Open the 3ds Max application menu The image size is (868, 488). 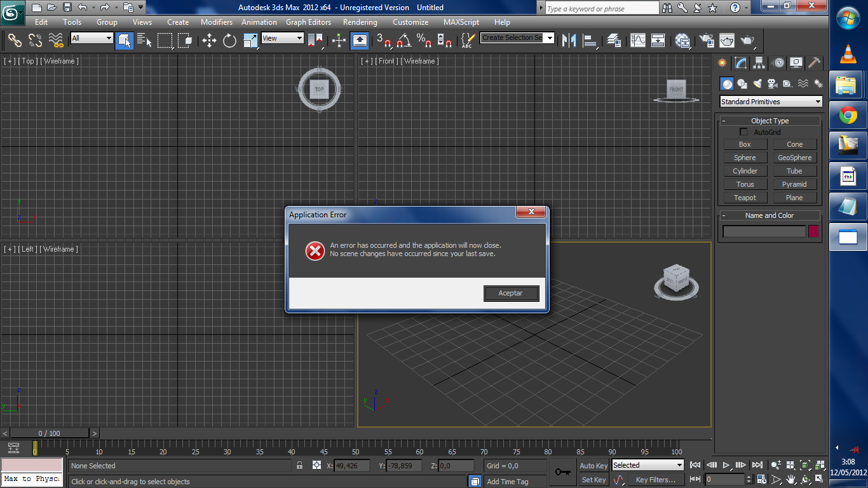click(13, 13)
